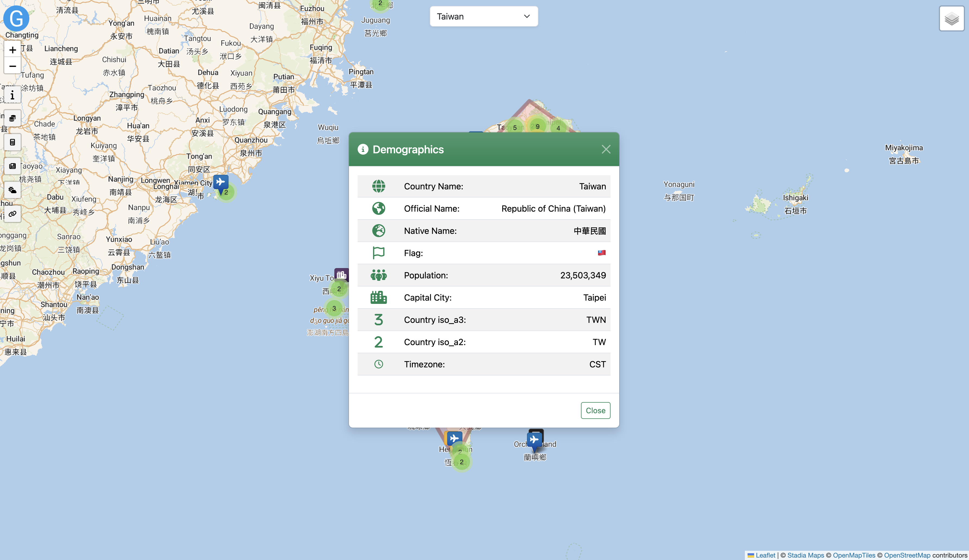Expand the cluster marker labeled 9
Viewport: 969px width, 560px height.
pos(537,126)
